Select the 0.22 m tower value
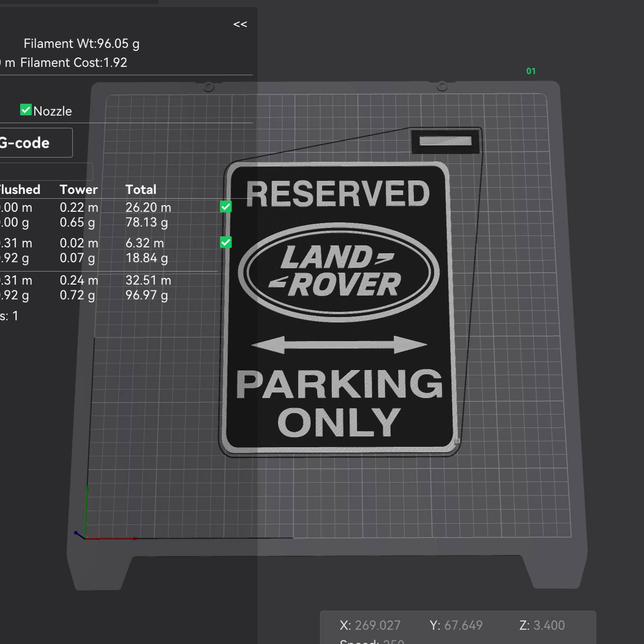Image resolution: width=644 pixels, height=644 pixels. click(x=79, y=207)
